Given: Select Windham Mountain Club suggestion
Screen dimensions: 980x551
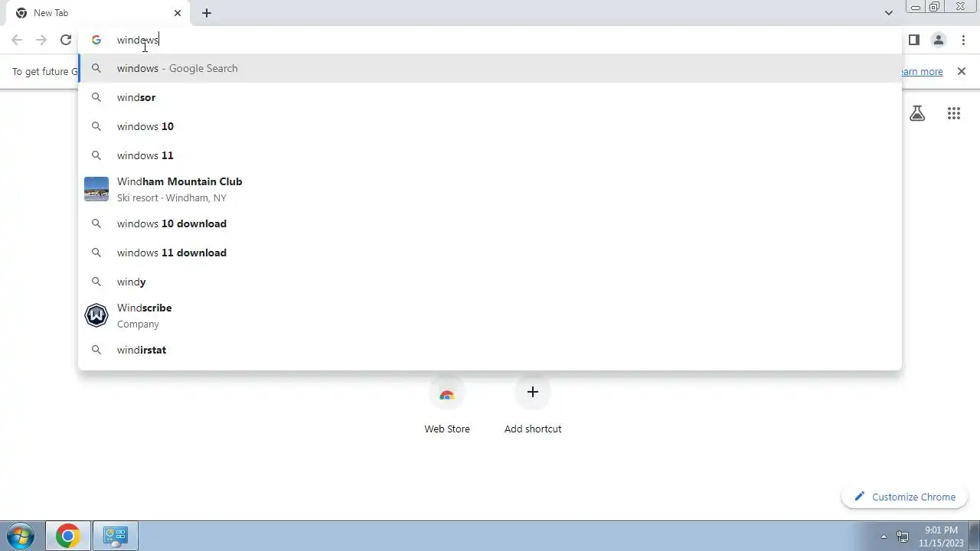Looking at the screenshot, I should pos(490,189).
